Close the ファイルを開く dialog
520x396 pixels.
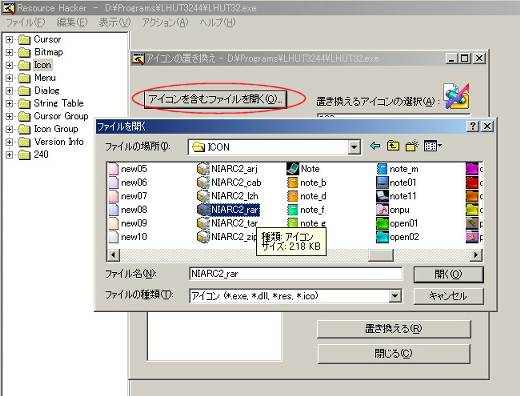(487, 126)
